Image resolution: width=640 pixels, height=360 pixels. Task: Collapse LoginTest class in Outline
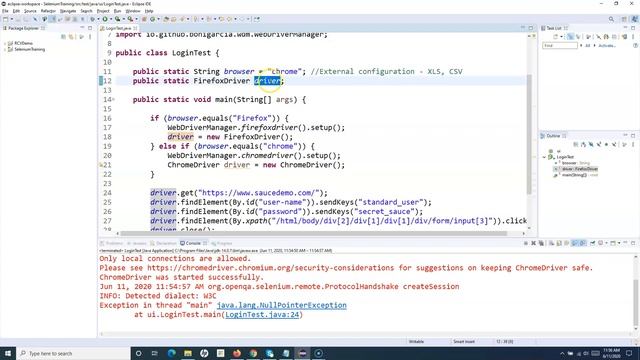coord(544,157)
